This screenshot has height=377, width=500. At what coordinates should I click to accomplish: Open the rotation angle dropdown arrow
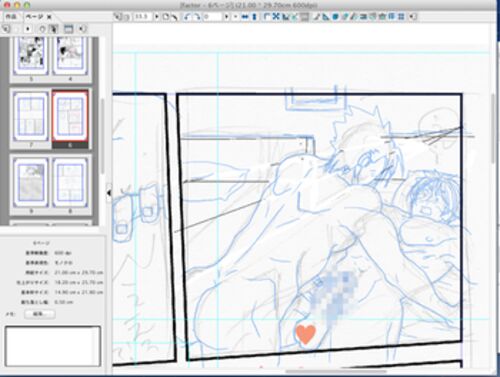[x=227, y=16]
